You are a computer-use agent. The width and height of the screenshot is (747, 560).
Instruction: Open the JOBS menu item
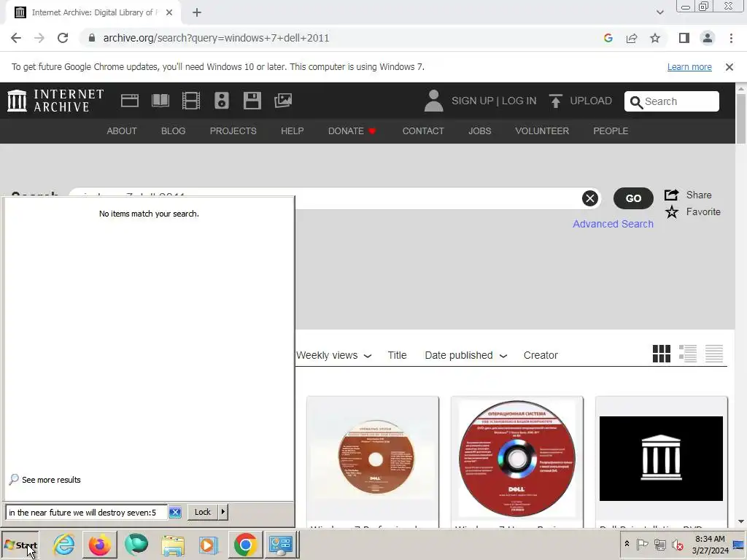coord(480,131)
